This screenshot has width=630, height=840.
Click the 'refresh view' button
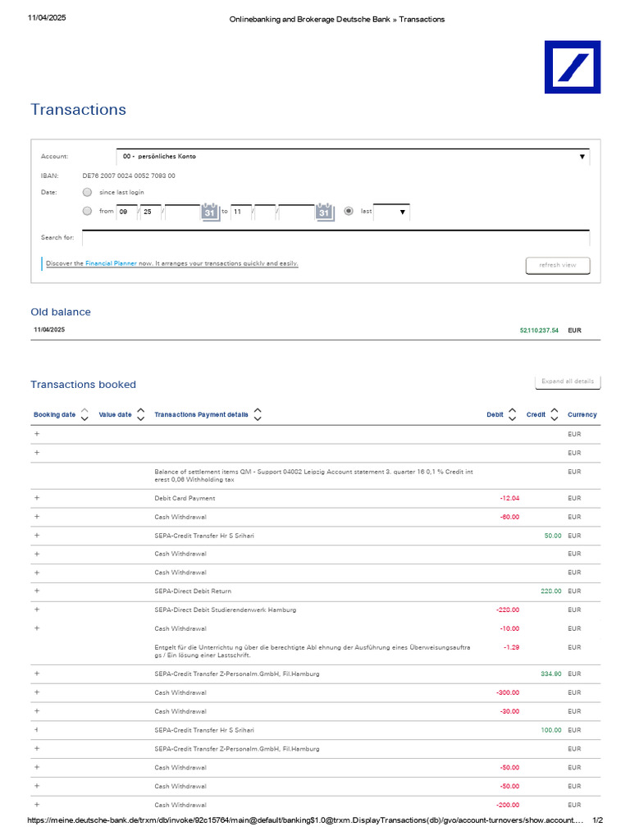pos(557,265)
